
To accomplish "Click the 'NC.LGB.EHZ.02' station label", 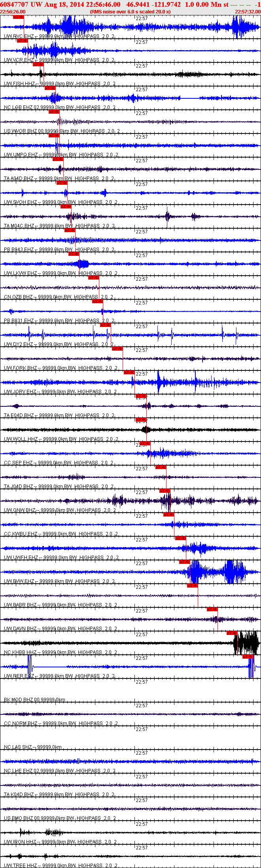I will pyautogui.click(x=22, y=107).
